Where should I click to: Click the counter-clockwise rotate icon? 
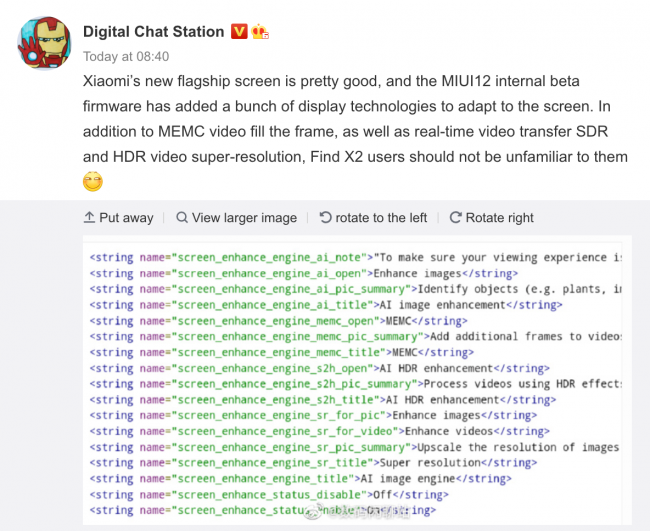[325, 218]
